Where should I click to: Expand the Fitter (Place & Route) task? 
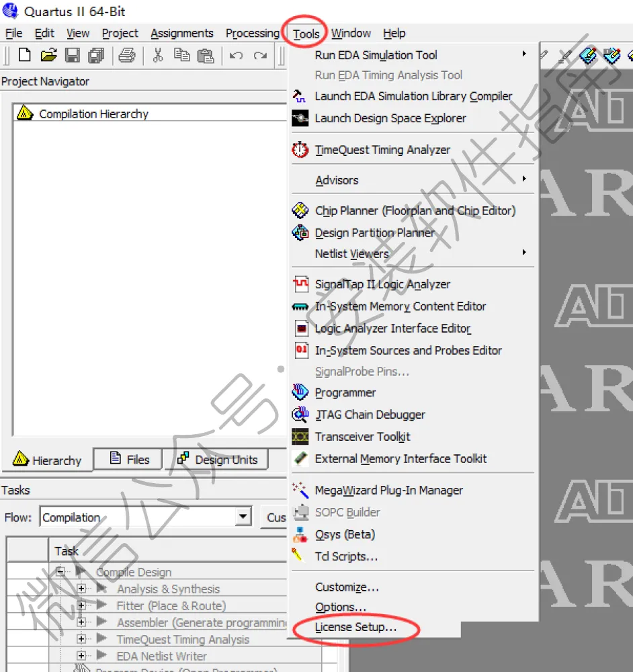pos(81,605)
